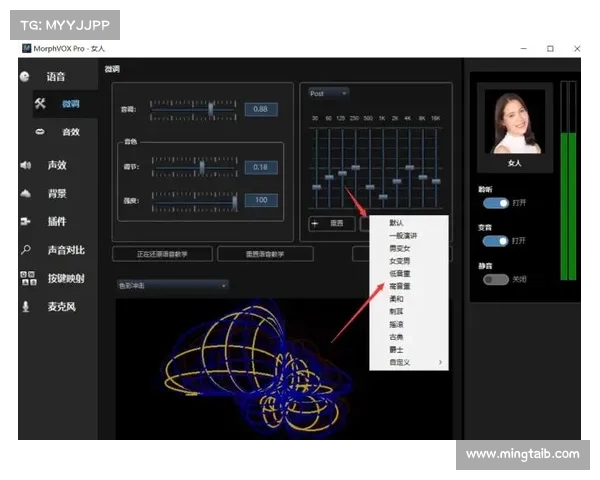This screenshot has height=480, width=600.
Task: Select the 低音量 low volume preset
Action: click(x=409, y=273)
